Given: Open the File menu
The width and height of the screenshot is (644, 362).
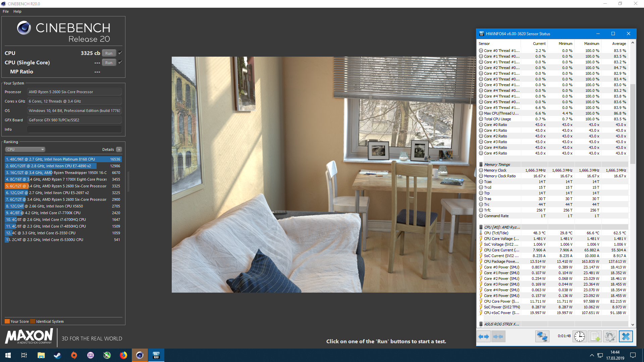Looking at the screenshot, I should tap(6, 11).
